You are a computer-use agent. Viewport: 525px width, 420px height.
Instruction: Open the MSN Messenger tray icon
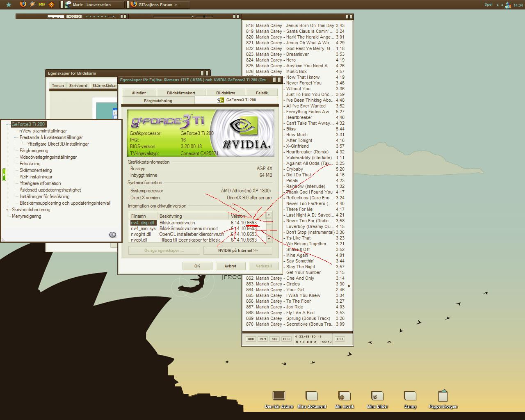point(508,5)
